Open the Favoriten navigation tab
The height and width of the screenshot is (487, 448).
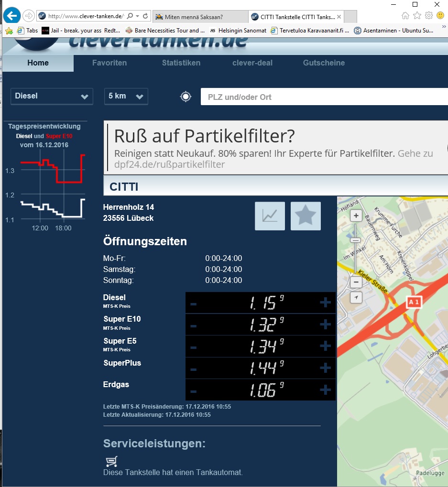(x=109, y=63)
